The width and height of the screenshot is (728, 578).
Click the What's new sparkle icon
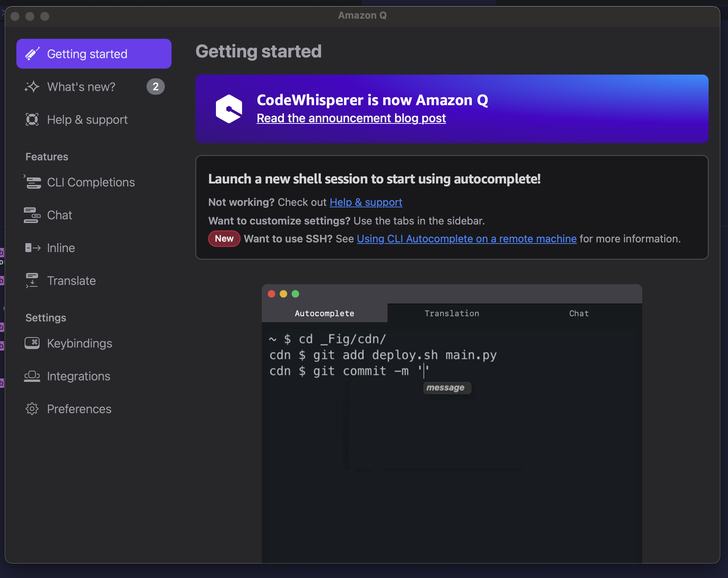(x=32, y=87)
